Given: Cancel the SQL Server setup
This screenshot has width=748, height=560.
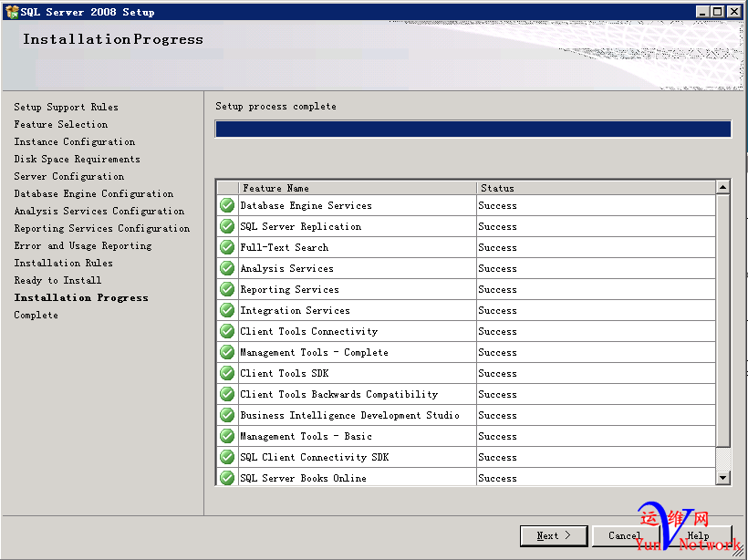Looking at the screenshot, I should (x=626, y=535).
